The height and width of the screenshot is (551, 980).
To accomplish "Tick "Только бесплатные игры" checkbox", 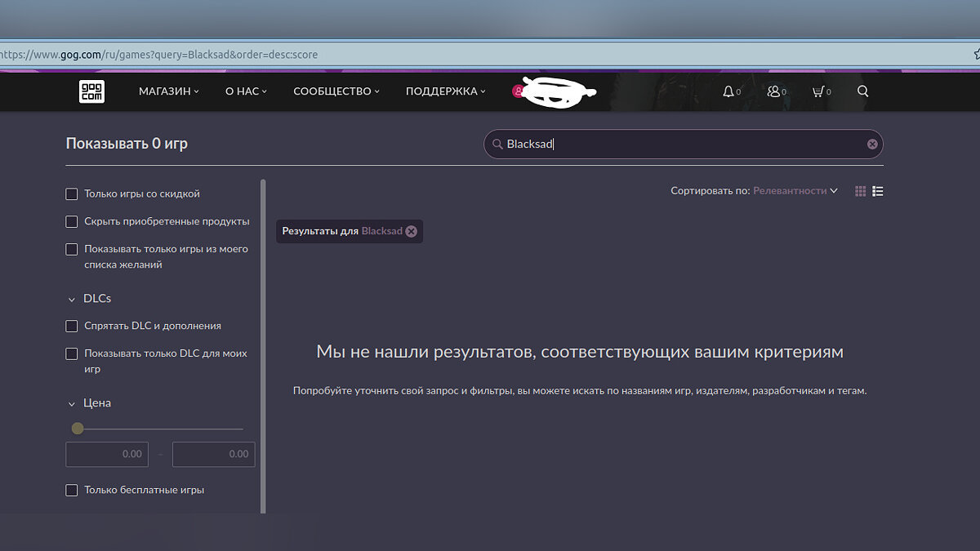I will (x=72, y=491).
